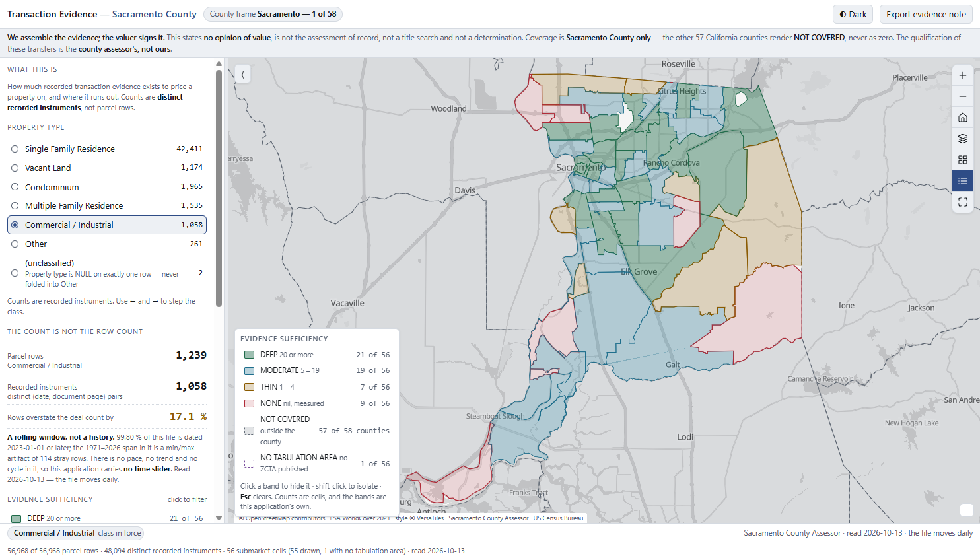Click the Single Family Residence 42,411 count
Image resolution: width=980 pixels, height=558 pixels.
point(190,149)
